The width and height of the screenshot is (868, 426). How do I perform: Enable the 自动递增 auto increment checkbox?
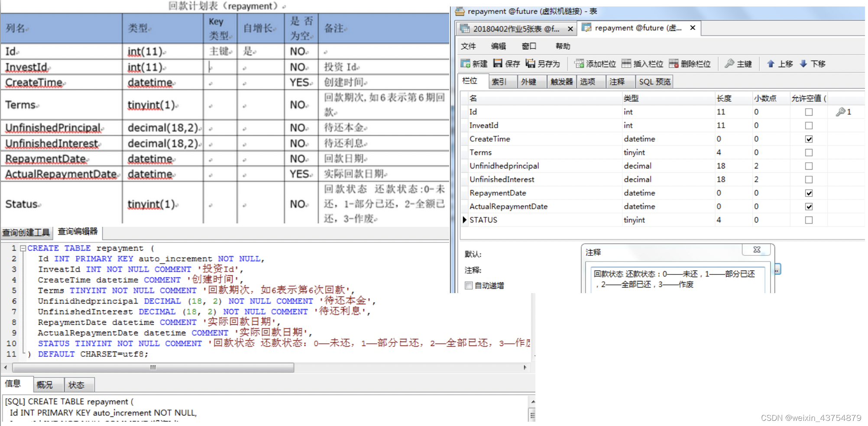(x=469, y=285)
